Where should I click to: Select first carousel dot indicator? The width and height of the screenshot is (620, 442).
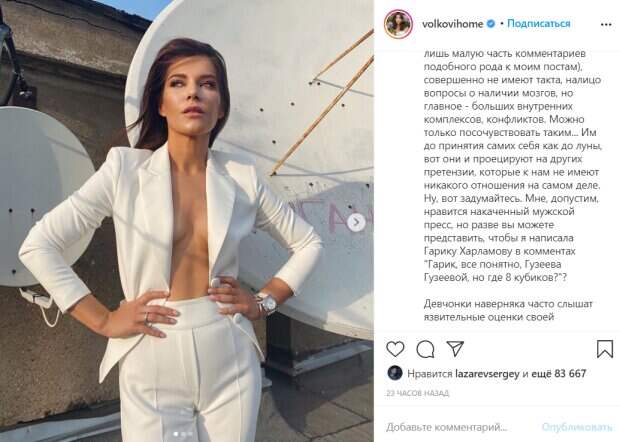[x=176, y=434]
